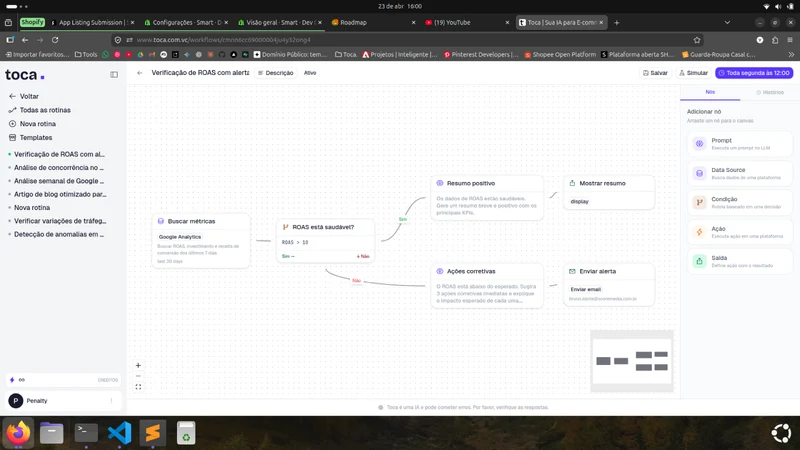
Task: Select the Enviar alerta node
Action: click(609, 285)
